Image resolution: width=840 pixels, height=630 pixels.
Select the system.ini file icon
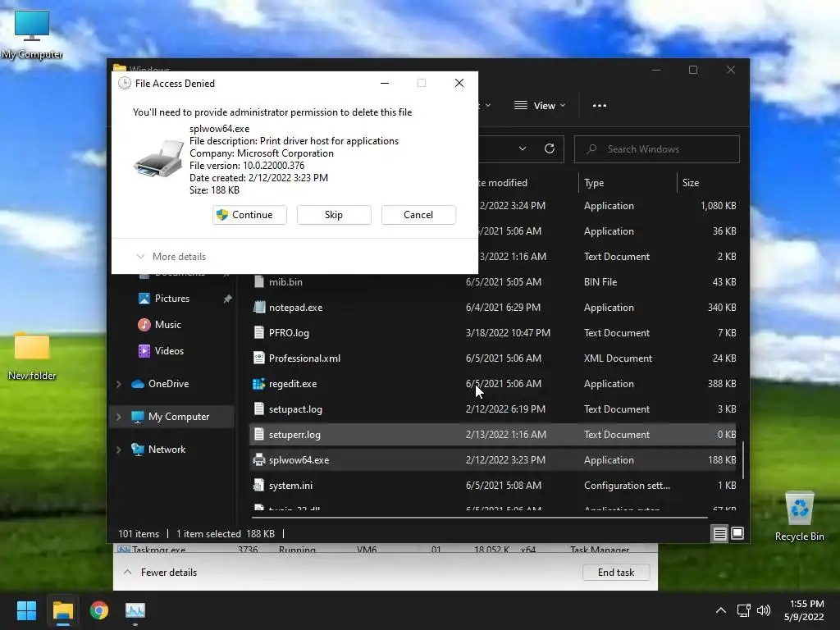point(259,486)
